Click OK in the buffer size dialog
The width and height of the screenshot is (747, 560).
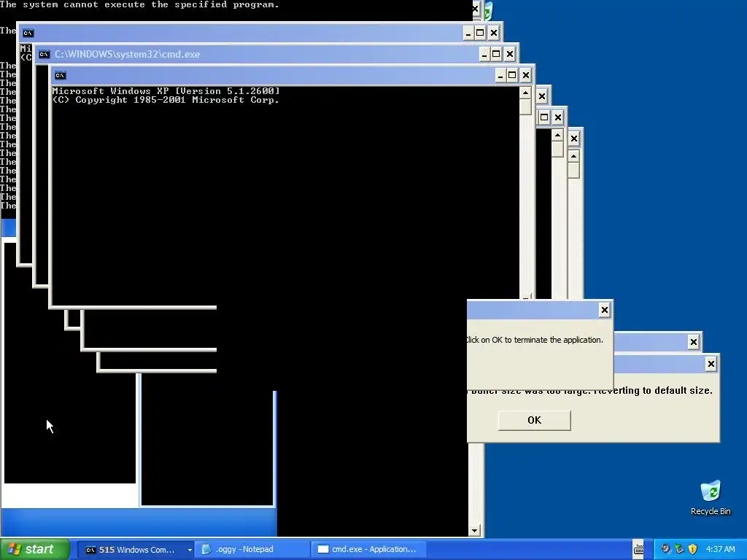point(534,420)
